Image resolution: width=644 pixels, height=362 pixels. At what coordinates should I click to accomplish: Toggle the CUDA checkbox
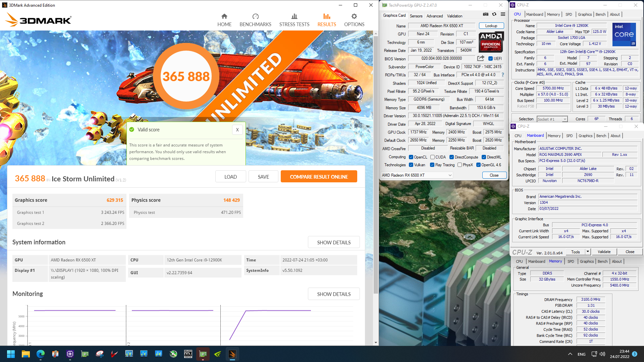point(432,157)
